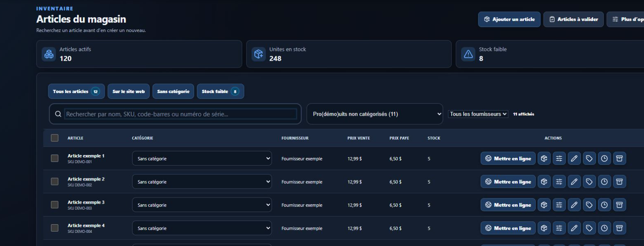Screen dimensions: 644x246
Task: Click the package icon for Article exemple 1
Action: [544, 158]
